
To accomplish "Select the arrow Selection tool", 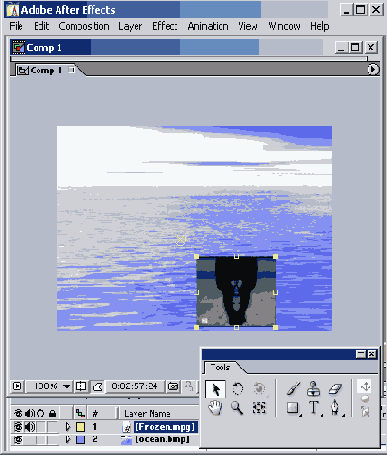I will pyautogui.click(x=216, y=389).
